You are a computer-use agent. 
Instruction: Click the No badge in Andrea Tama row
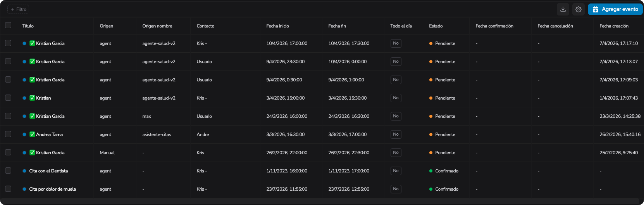tap(396, 134)
